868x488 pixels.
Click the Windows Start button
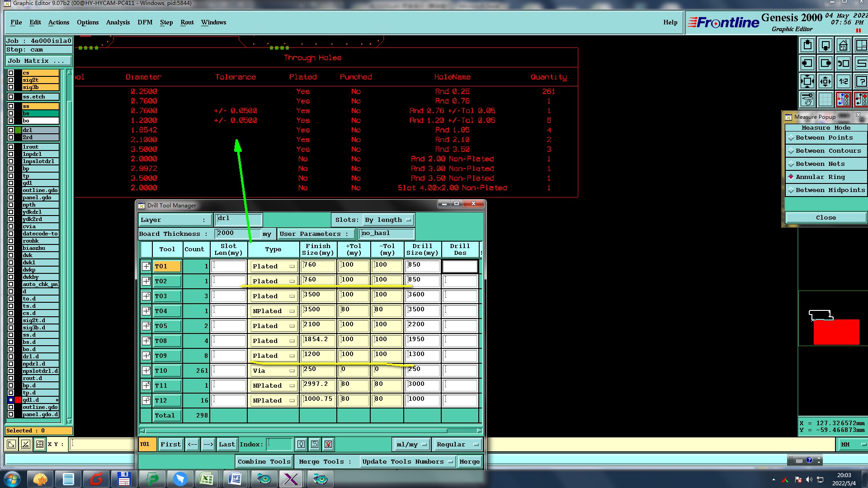coord(12,479)
